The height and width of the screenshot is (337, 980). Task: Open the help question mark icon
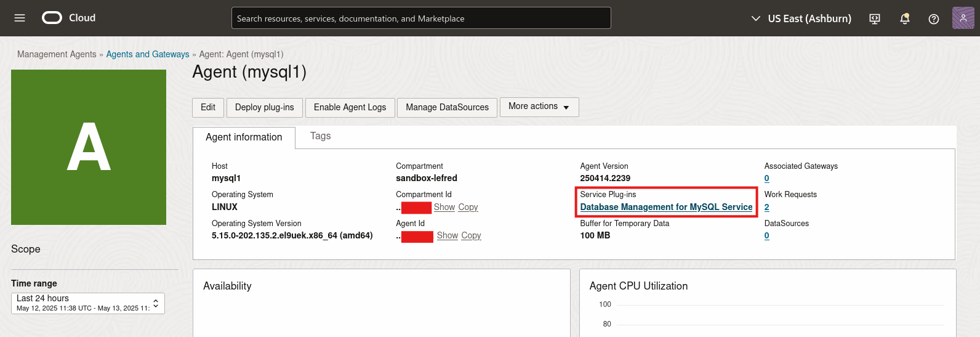pos(934,18)
